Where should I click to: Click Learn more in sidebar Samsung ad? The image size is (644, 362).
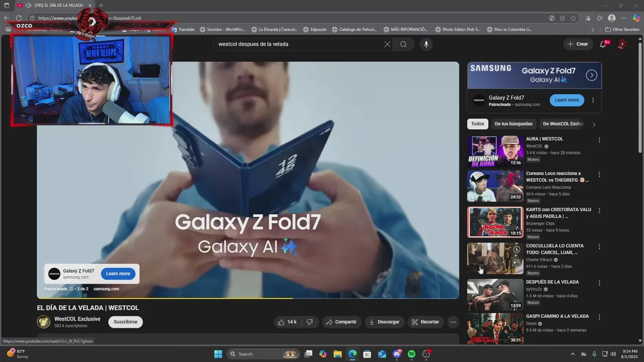point(567,100)
